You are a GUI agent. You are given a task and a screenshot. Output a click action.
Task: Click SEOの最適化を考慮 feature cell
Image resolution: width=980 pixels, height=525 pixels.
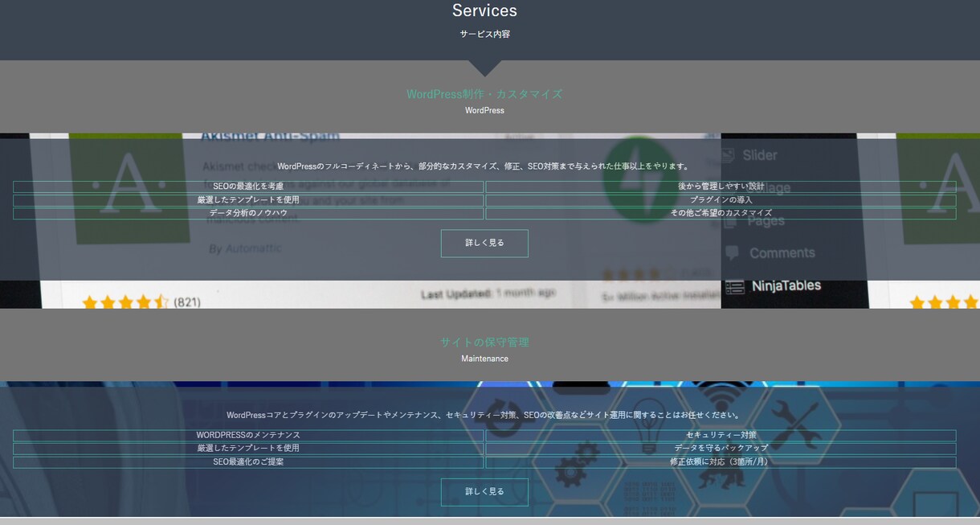pyautogui.click(x=248, y=187)
